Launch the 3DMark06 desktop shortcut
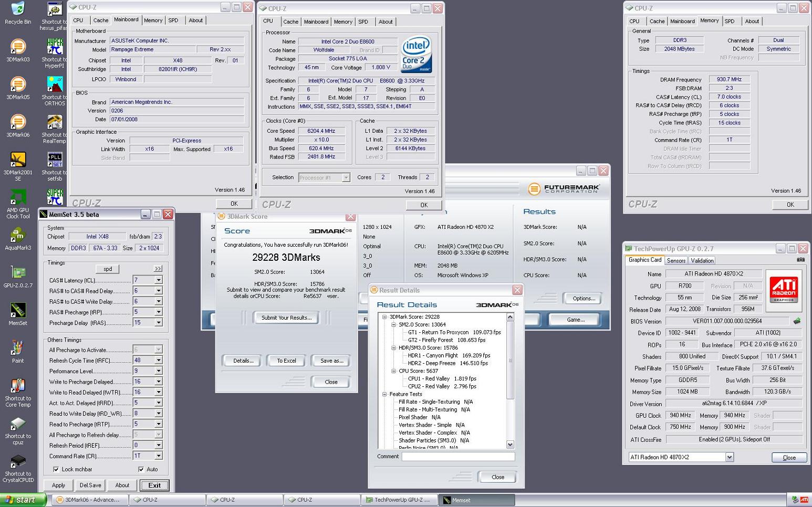Screen dimensions: 812x507 point(18,126)
